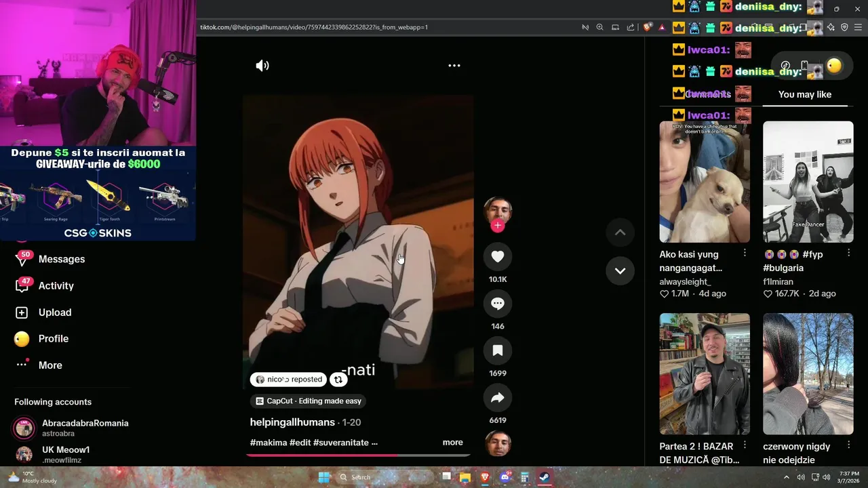Open the #edit hashtag
868x488 pixels.
300,443
